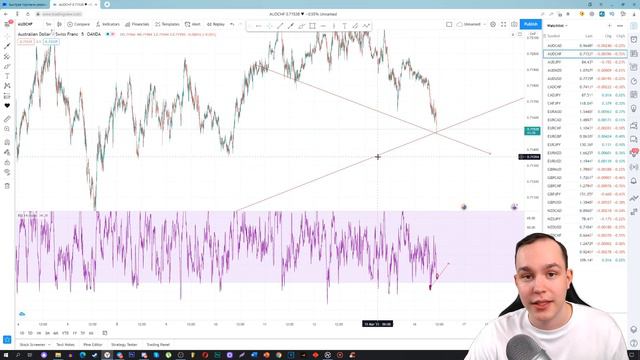The image size is (640, 360).
Task: Pick the rectangle shape in floating toolbar
Action: [x=312, y=26]
